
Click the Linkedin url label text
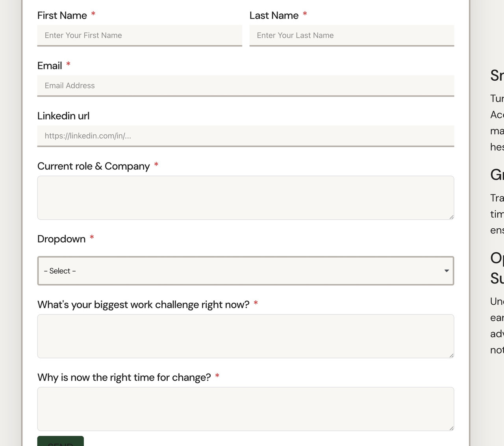63,116
